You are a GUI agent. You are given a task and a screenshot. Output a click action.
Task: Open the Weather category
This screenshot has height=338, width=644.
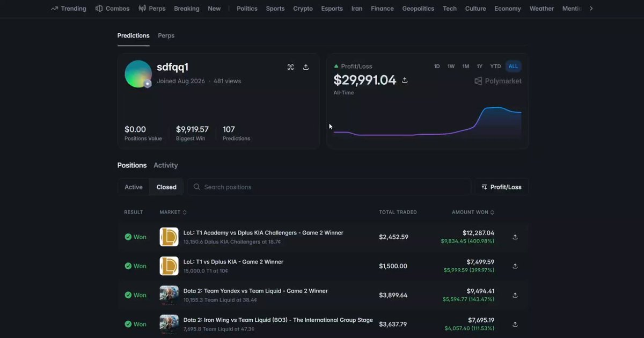[x=541, y=9]
